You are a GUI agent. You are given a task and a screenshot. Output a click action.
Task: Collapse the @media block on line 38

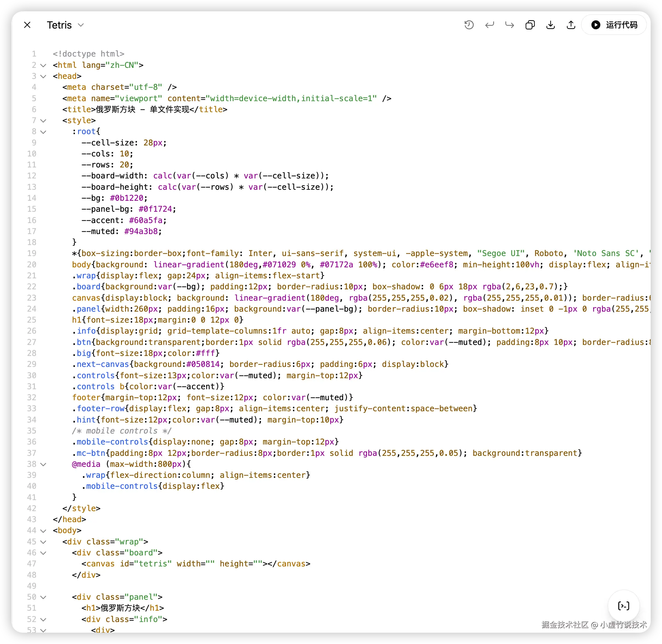(x=43, y=464)
